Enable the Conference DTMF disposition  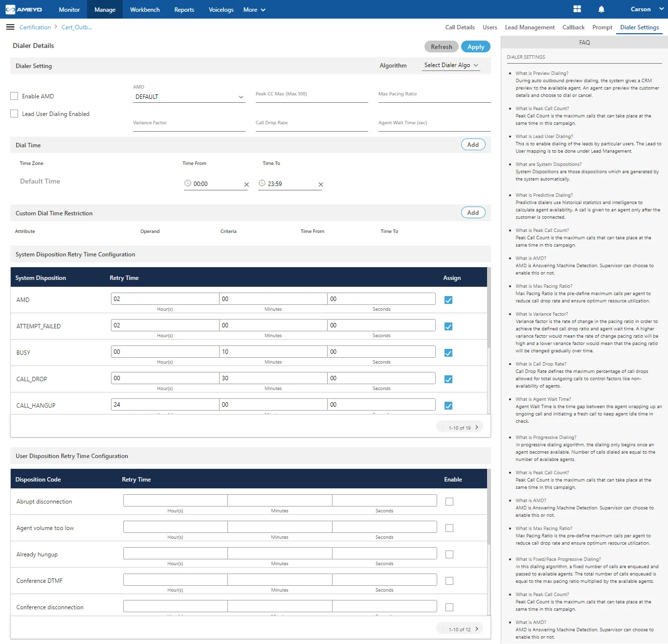[449, 581]
